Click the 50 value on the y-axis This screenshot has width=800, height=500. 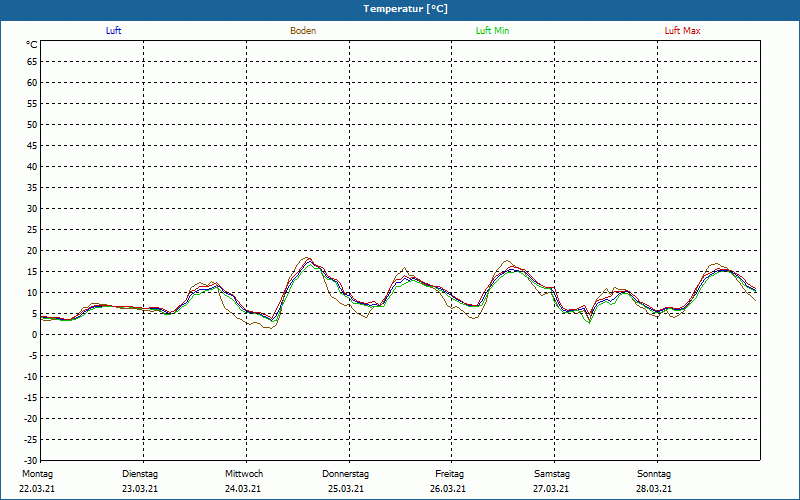[32, 124]
